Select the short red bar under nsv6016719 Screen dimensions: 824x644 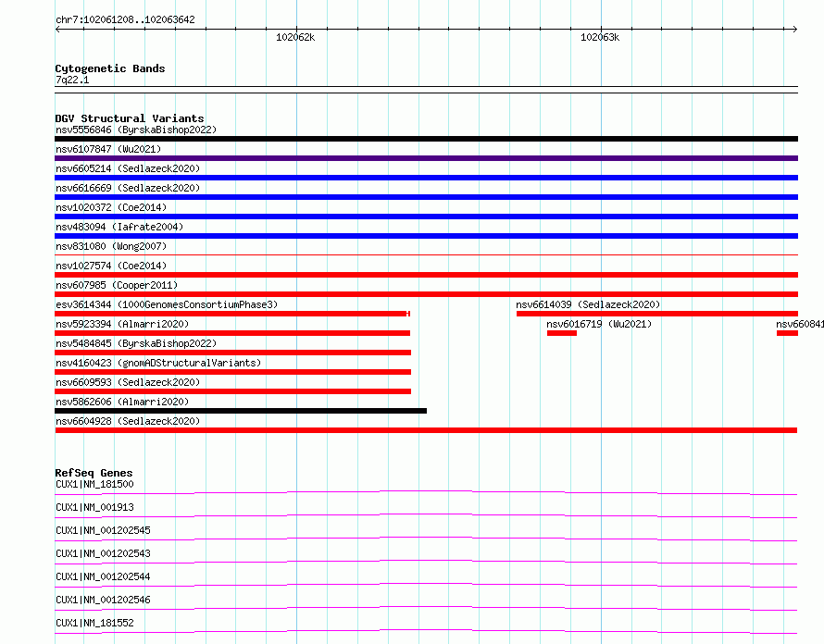coord(562,333)
